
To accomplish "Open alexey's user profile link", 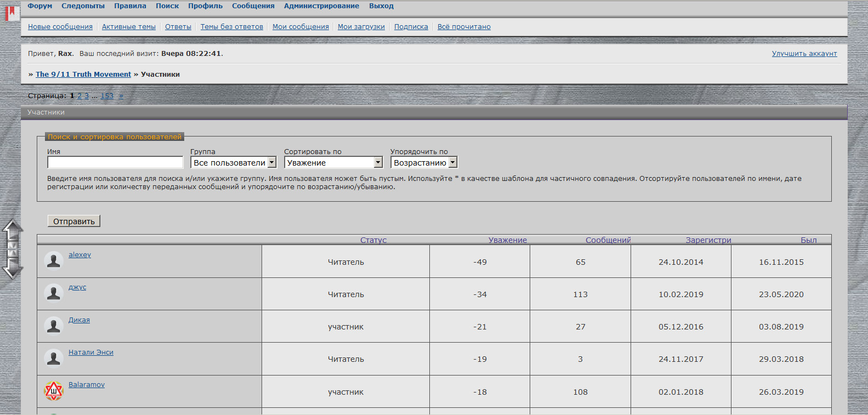I will (x=80, y=255).
